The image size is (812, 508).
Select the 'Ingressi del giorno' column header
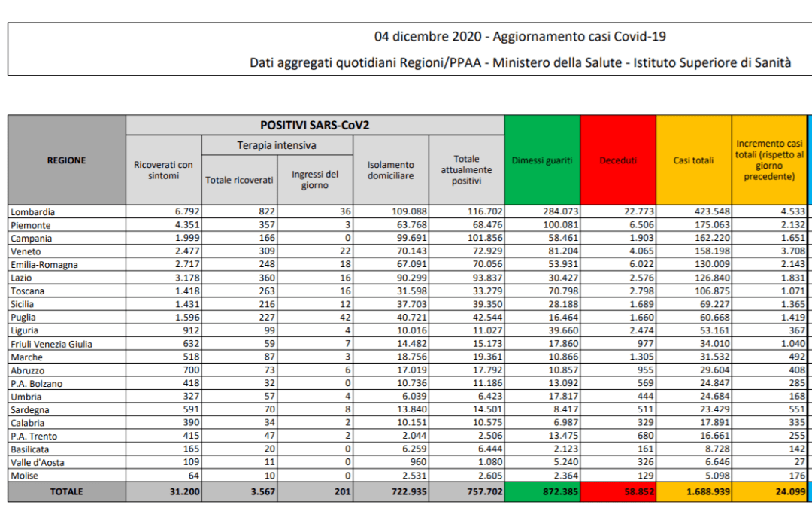pos(315,180)
